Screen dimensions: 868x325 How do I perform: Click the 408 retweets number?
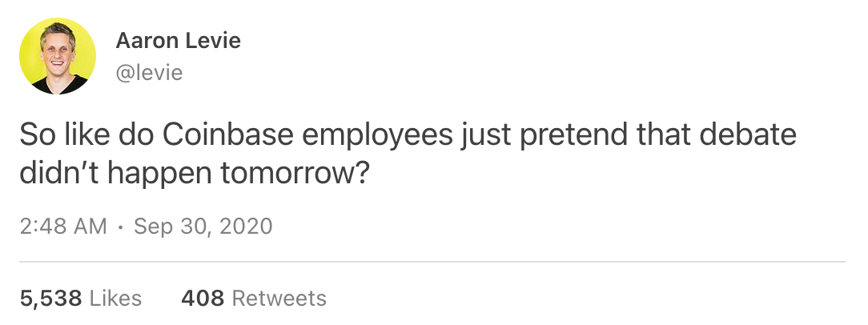(202, 299)
